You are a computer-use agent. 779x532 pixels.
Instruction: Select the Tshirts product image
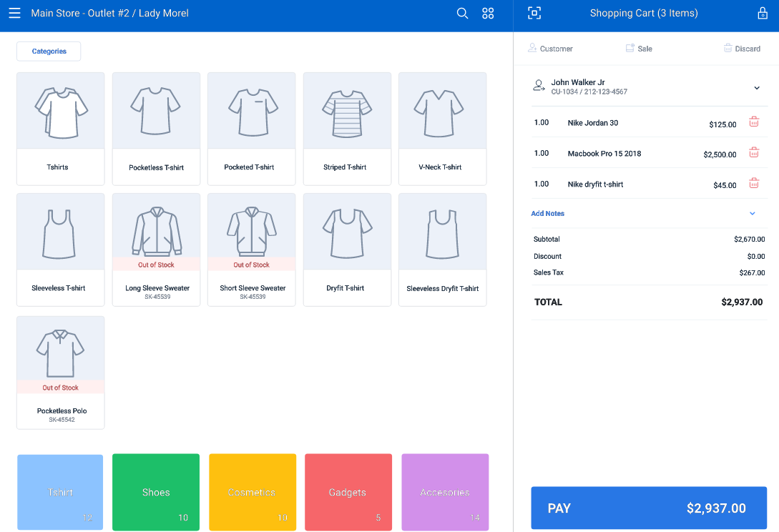click(61, 111)
